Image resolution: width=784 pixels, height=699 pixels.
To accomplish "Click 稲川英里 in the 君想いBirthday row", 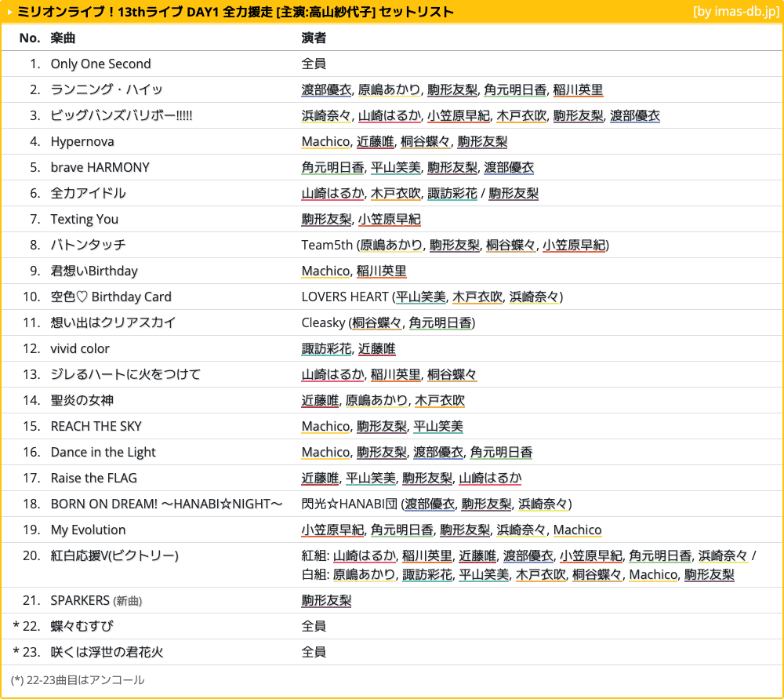I will 382,271.
